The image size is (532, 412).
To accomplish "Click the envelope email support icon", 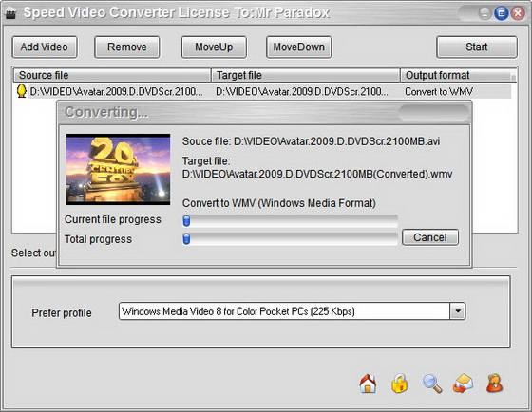I will tap(464, 384).
